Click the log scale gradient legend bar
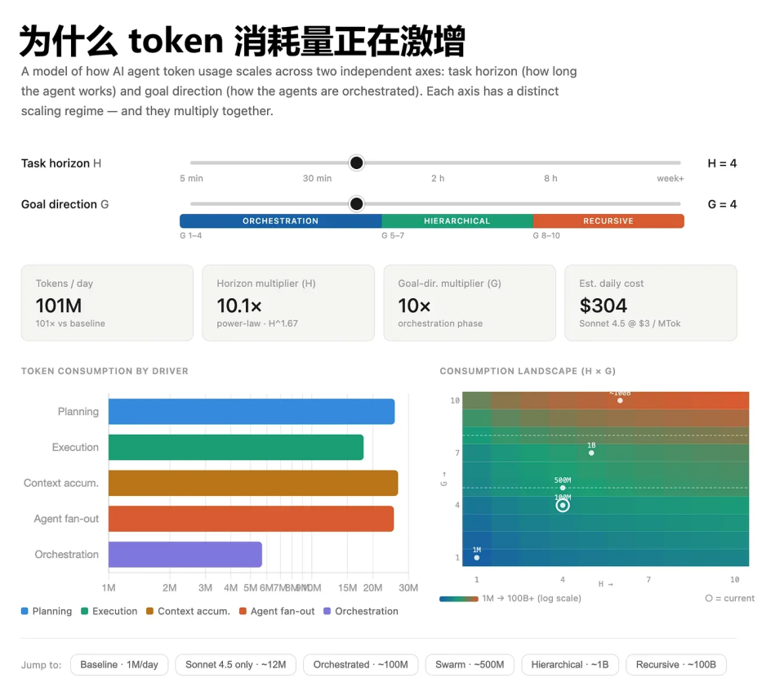Viewport: 784px width, 696px height. [459, 599]
